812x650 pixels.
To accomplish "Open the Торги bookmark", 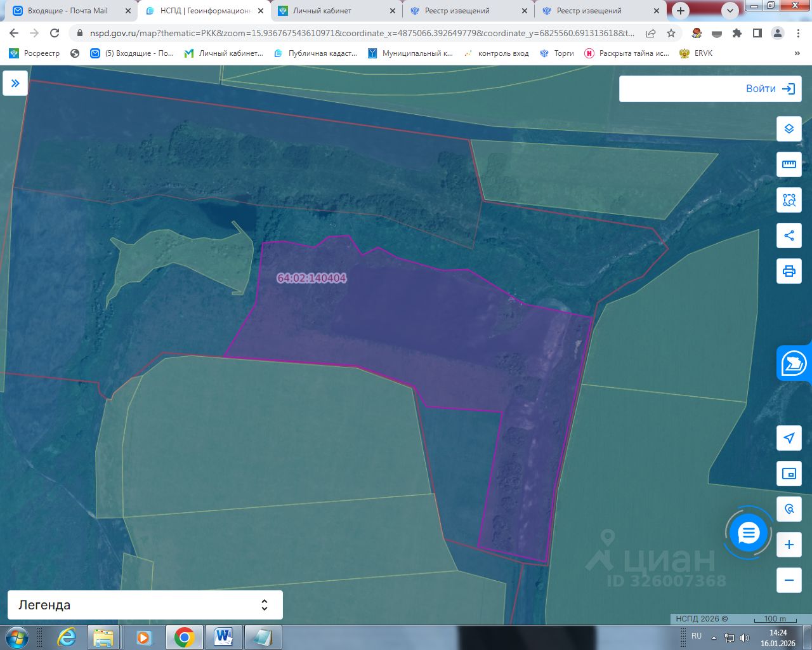I will tap(556, 53).
